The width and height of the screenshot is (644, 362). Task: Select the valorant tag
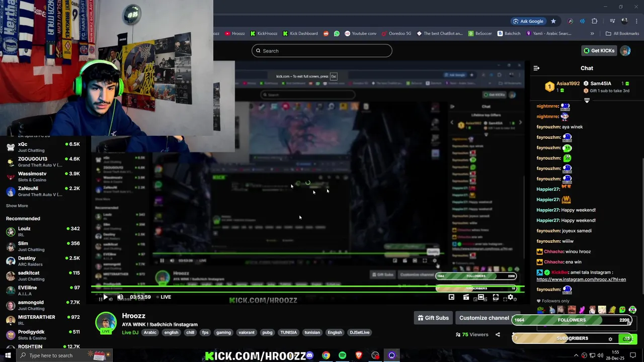click(247, 332)
